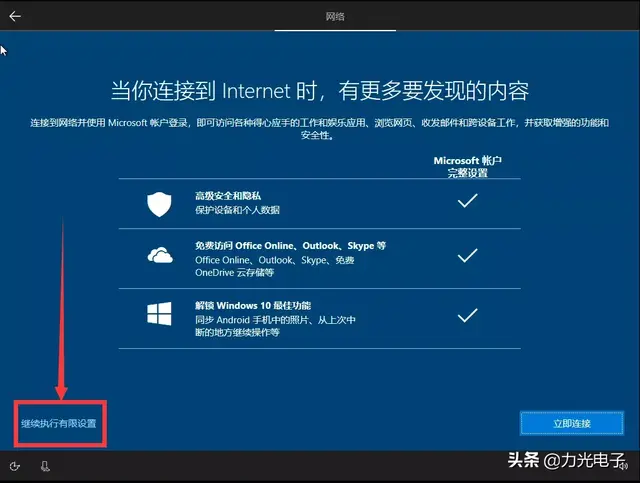This screenshot has width=640, height=483.
Task: Select the white shield security icon
Action: (x=159, y=204)
